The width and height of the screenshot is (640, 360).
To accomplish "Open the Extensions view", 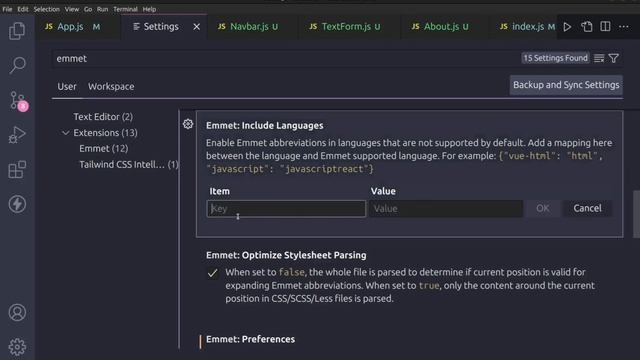I will click(17, 169).
